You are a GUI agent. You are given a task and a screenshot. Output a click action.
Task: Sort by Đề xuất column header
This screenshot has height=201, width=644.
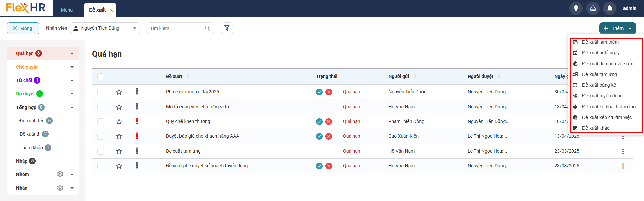174,76
